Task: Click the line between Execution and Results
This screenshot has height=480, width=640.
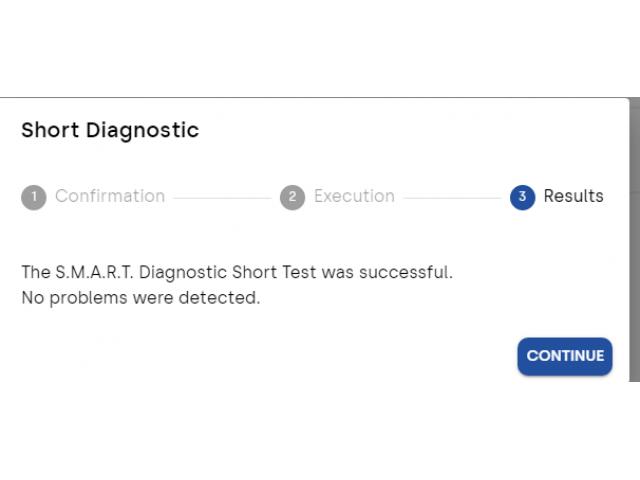Action: tap(452, 197)
